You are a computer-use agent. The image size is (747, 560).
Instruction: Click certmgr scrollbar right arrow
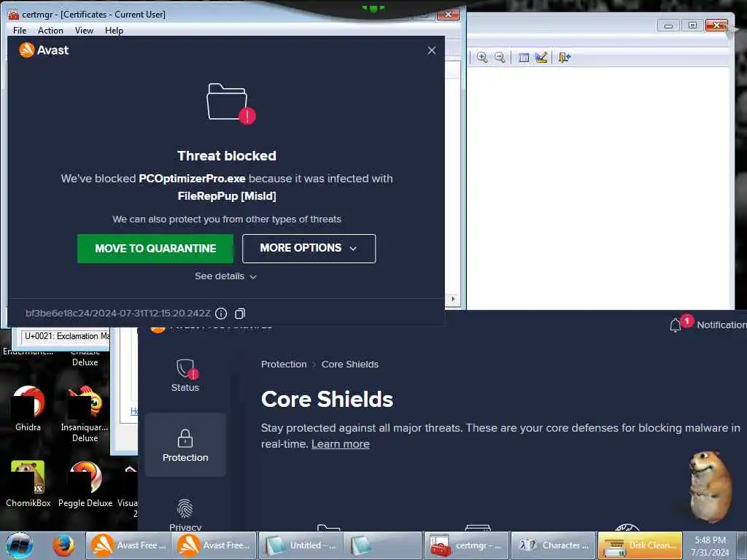pyautogui.click(x=452, y=299)
